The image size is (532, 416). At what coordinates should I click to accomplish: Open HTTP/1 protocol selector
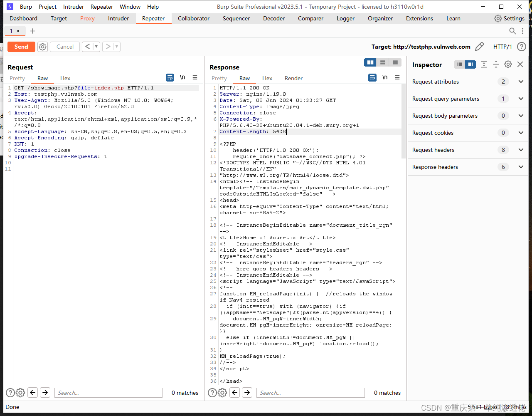(x=502, y=47)
